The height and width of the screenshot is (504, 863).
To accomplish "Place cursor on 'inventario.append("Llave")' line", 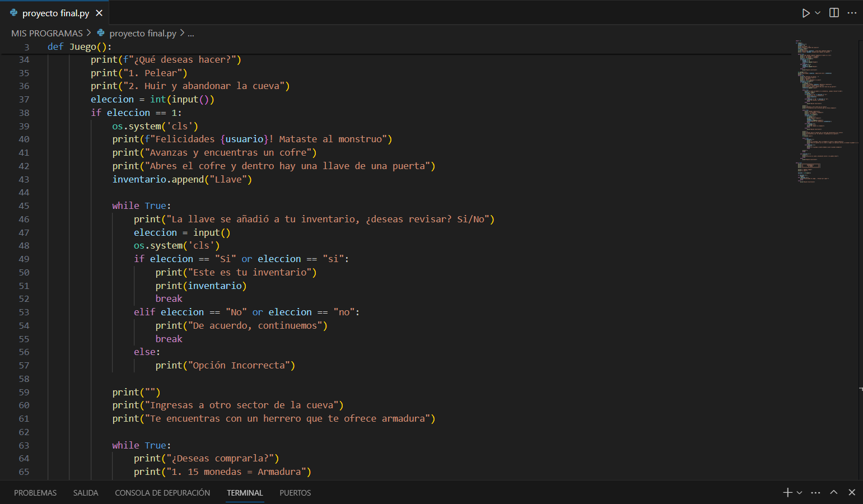I will coord(182,179).
